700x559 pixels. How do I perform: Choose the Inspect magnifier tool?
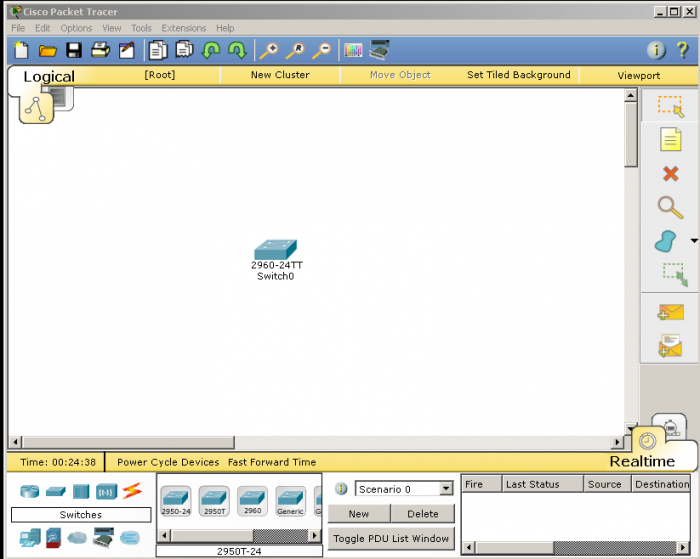click(x=670, y=208)
